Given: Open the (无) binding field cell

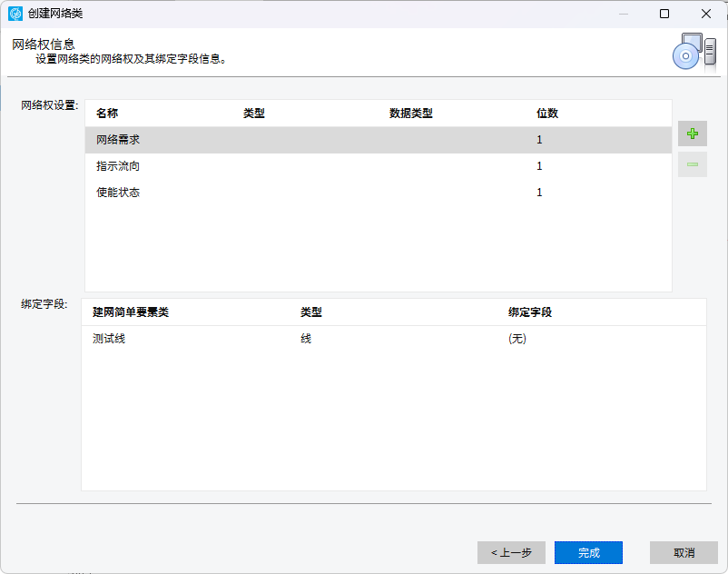Looking at the screenshot, I should coord(517,339).
